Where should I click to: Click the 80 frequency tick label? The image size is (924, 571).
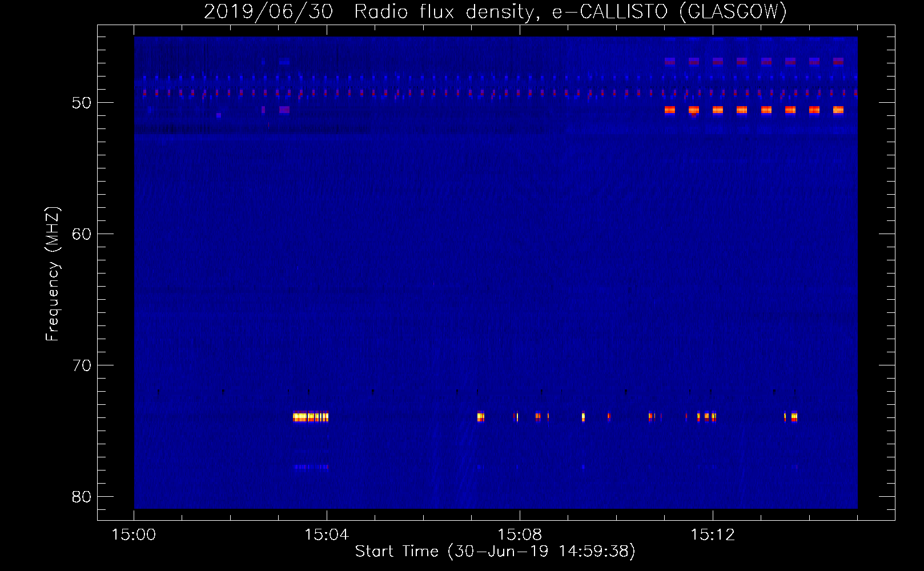(x=82, y=497)
